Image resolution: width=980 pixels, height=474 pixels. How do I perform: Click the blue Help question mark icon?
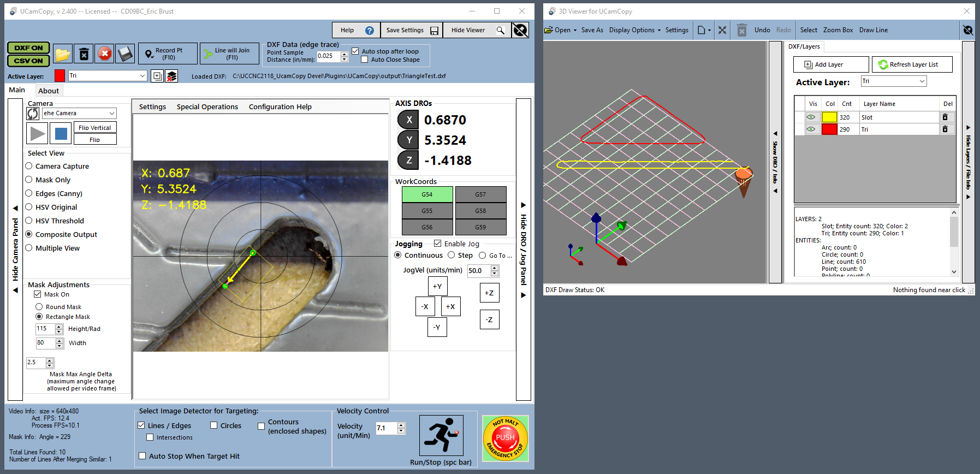(370, 31)
